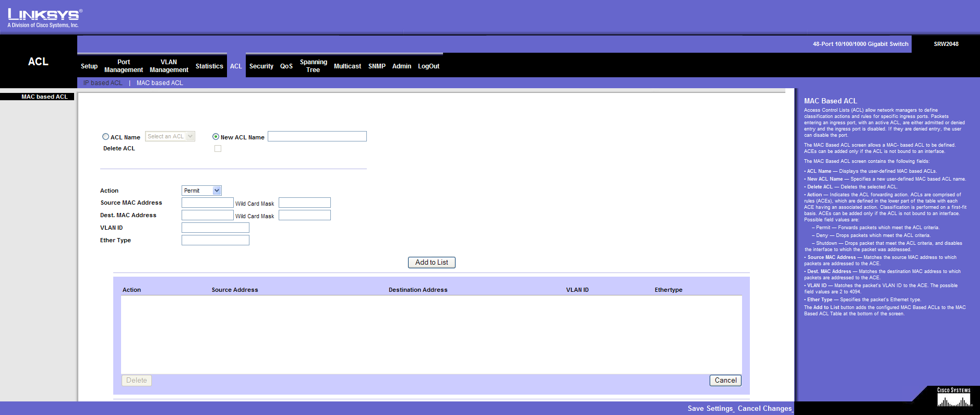Click Cancel Changes link

click(764, 408)
